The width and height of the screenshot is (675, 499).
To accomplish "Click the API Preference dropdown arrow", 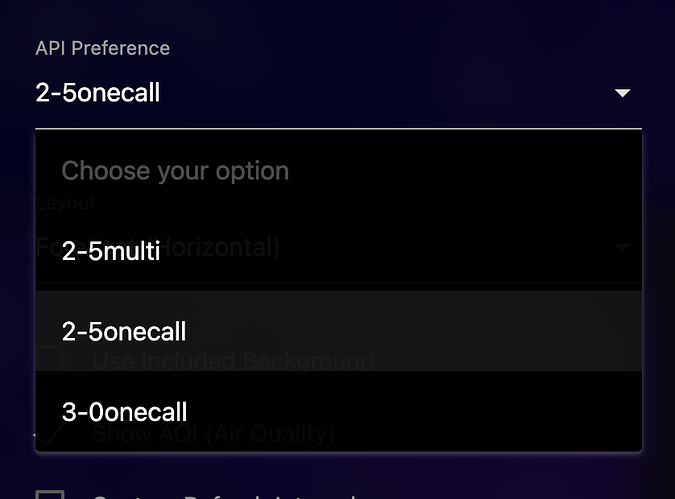I will coord(622,93).
